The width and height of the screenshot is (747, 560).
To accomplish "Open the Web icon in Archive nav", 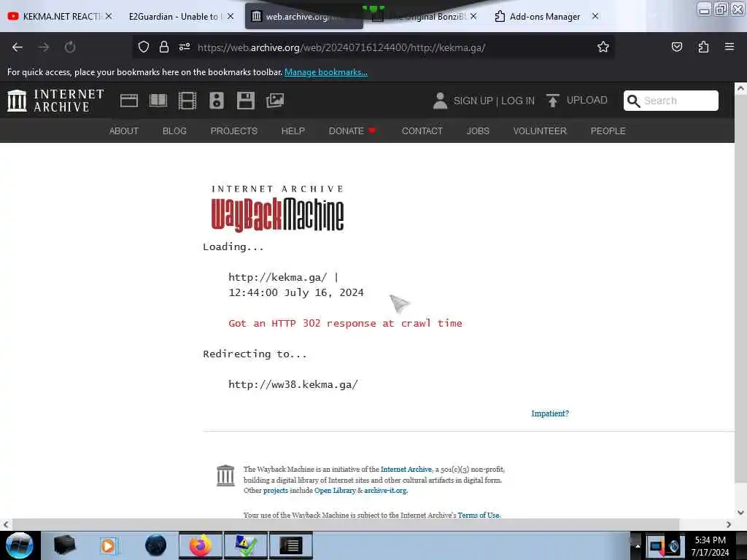I will [129, 101].
